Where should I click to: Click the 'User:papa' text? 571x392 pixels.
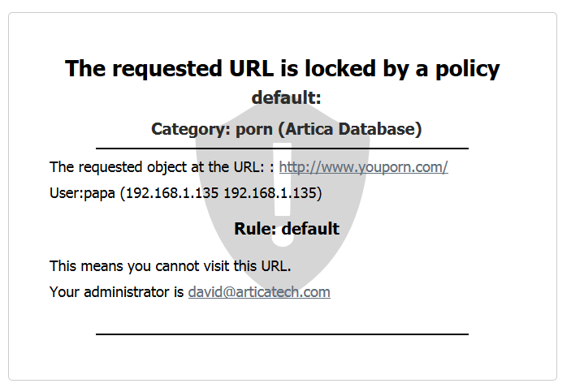tap(82, 193)
